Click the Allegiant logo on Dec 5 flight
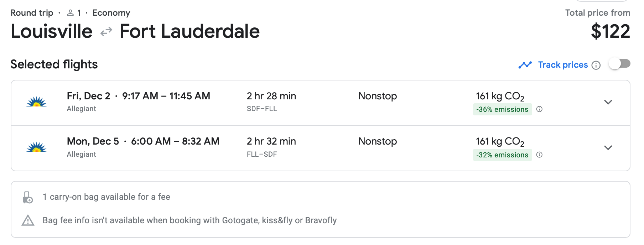The image size is (644, 245). pos(36,148)
